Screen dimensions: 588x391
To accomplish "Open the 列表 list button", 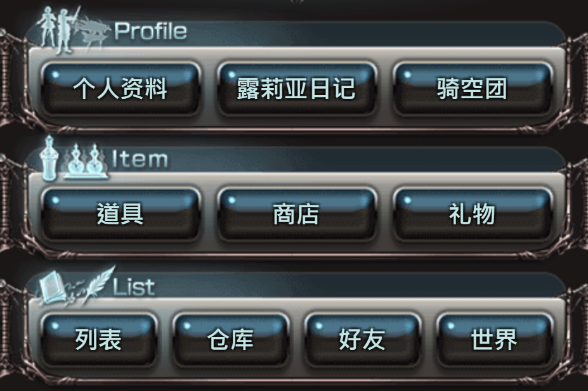I will tap(98, 339).
